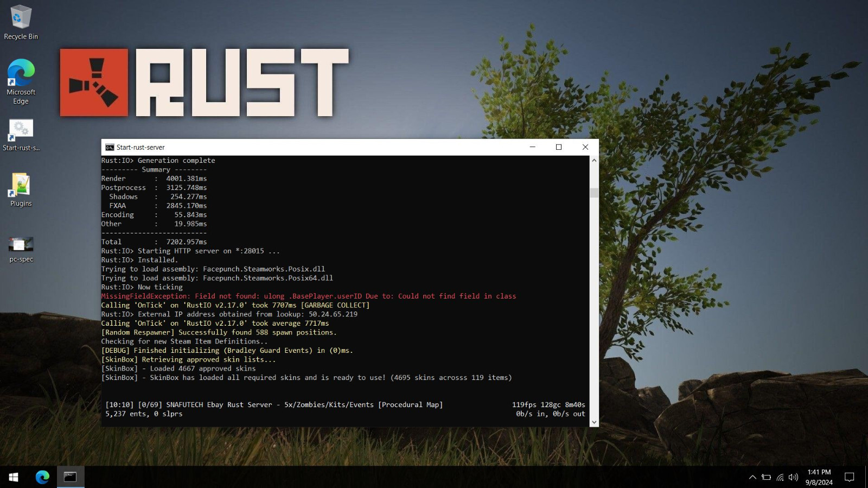Click the '0b/s in, 0b/s out' text
Image resolution: width=868 pixels, height=488 pixels.
[x=550, y=414]
